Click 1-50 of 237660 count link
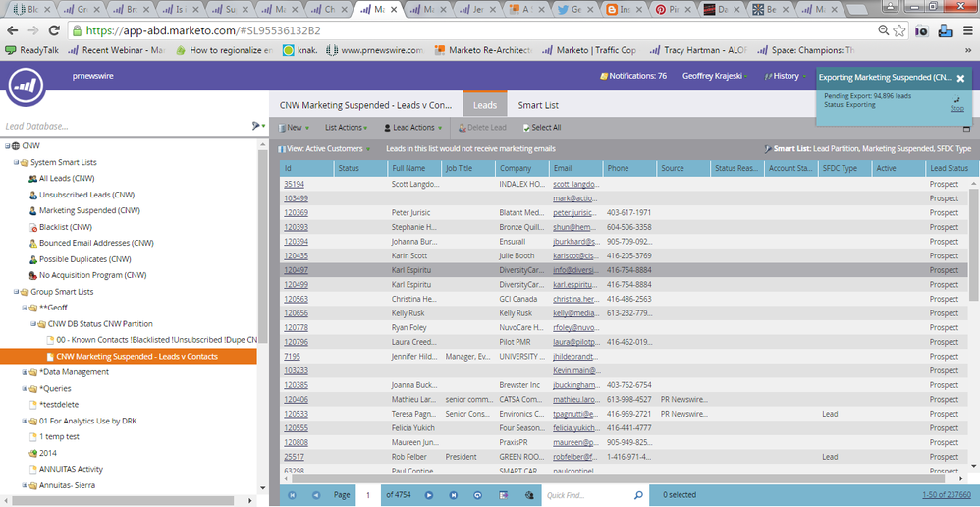Image resolution: width=980 pixels, height=507 pixels. [x=947, y=495]
